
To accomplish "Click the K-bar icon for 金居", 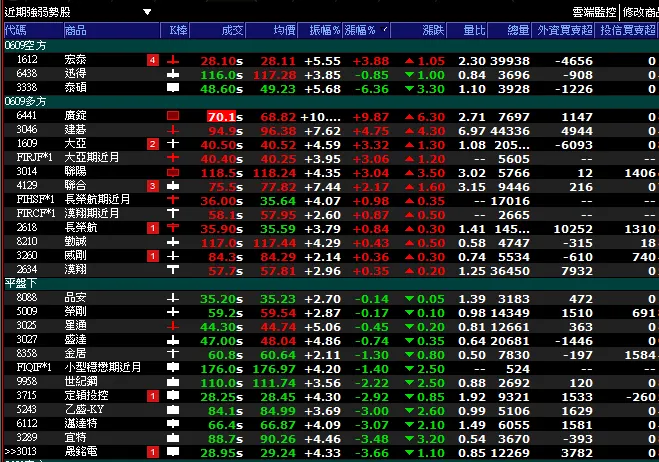I will click(x=173, y=354).
